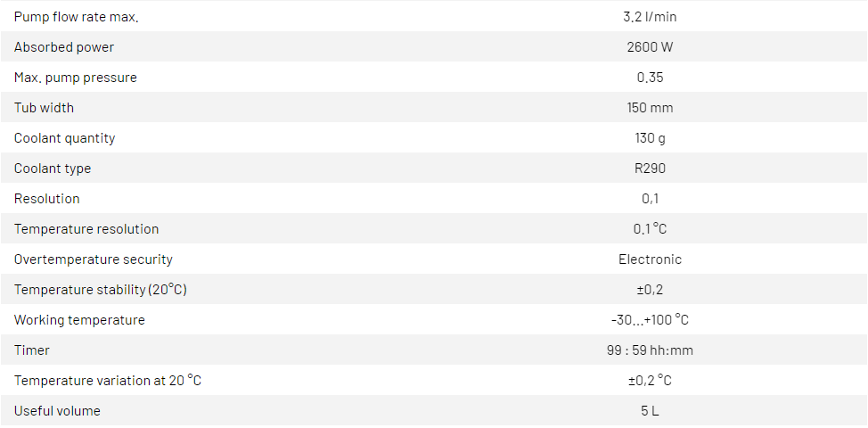
Task: Select the 0,35 pump pressure value
Action: (650, 78)
